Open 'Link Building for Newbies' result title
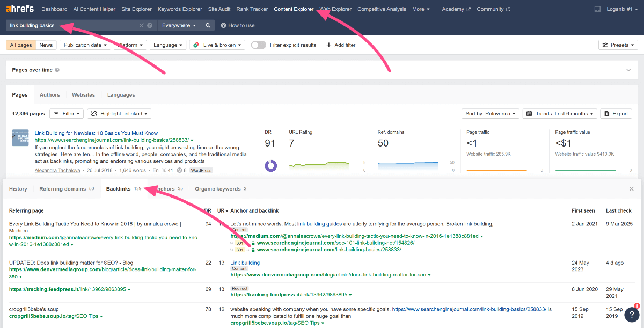The width and height of the screenshot is (644, 328). pos(96,133)
